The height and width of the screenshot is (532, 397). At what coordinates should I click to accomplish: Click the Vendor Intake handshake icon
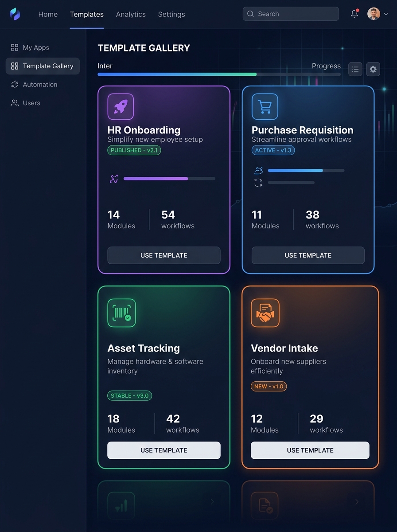(x=265, y=313)
